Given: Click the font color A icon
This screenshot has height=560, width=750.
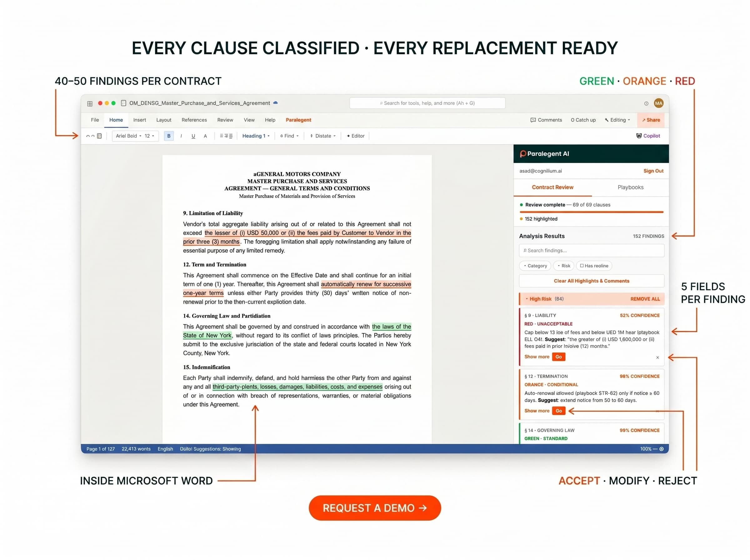Looking at the screenshot, I should click(x=205, y=136).
